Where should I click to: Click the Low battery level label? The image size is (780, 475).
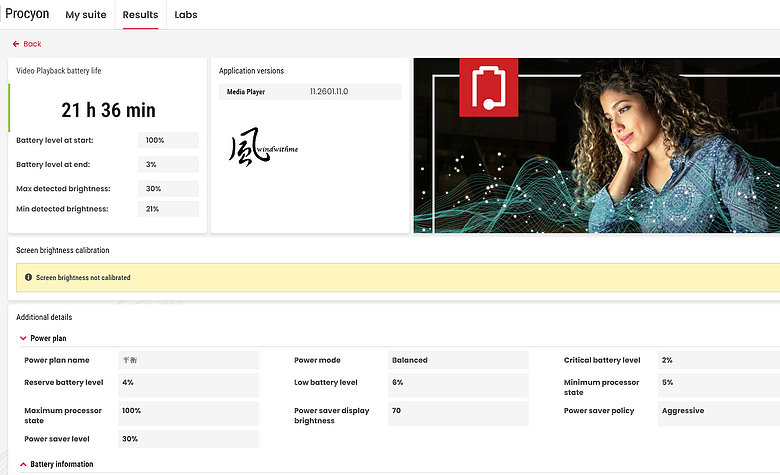click(x=326, y=382)
